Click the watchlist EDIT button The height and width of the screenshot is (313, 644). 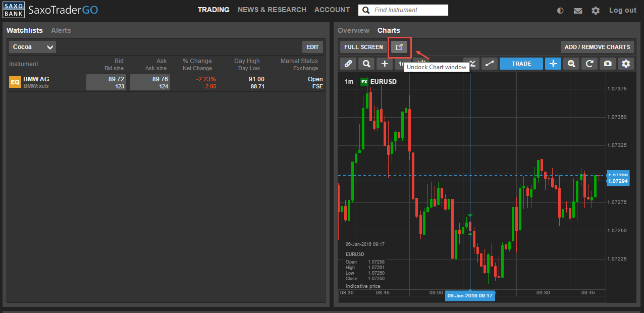(x=312, y=47)
